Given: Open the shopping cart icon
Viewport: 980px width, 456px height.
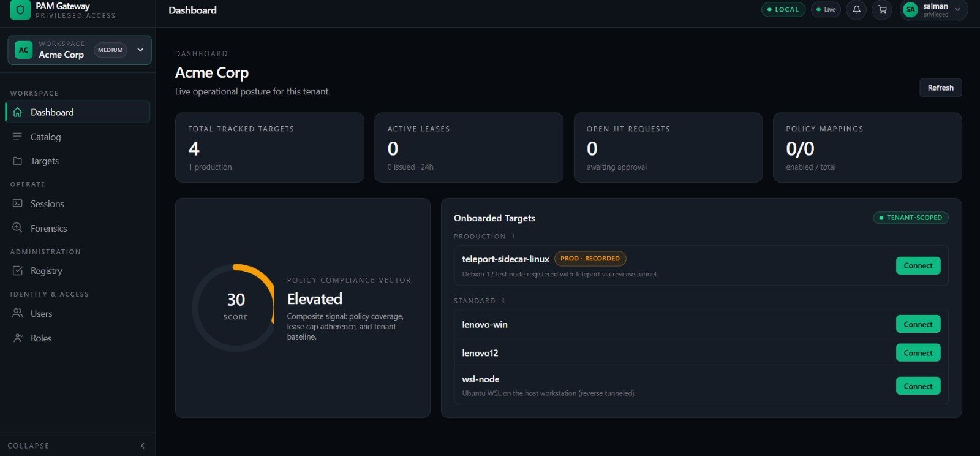Looking at the screenshot, I should (882, 10).
